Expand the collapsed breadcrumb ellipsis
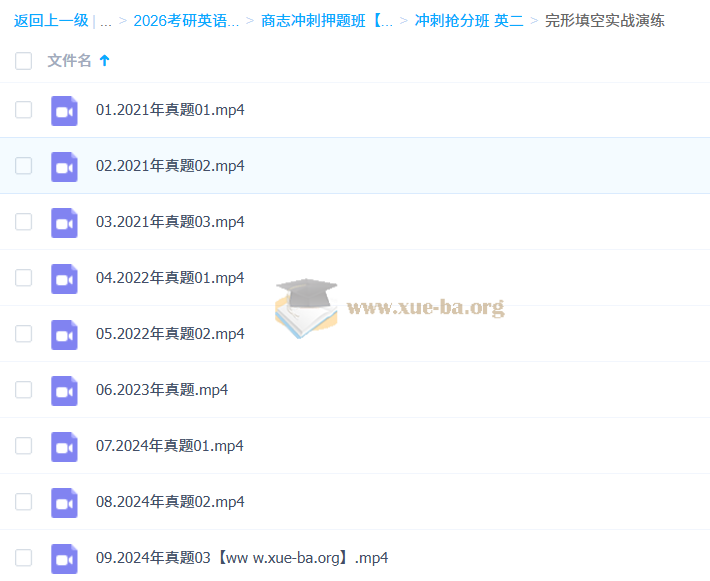710x581 pixels. click(106, 21)
